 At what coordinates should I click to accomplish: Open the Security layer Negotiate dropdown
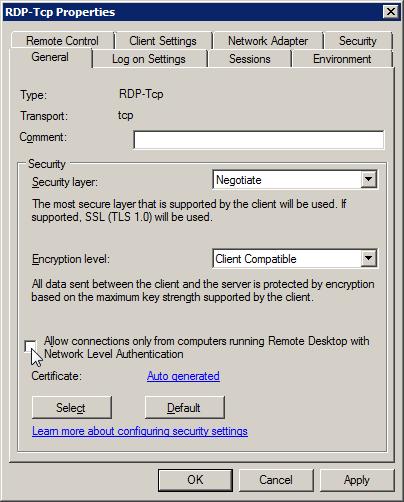(x=295, y=180)
